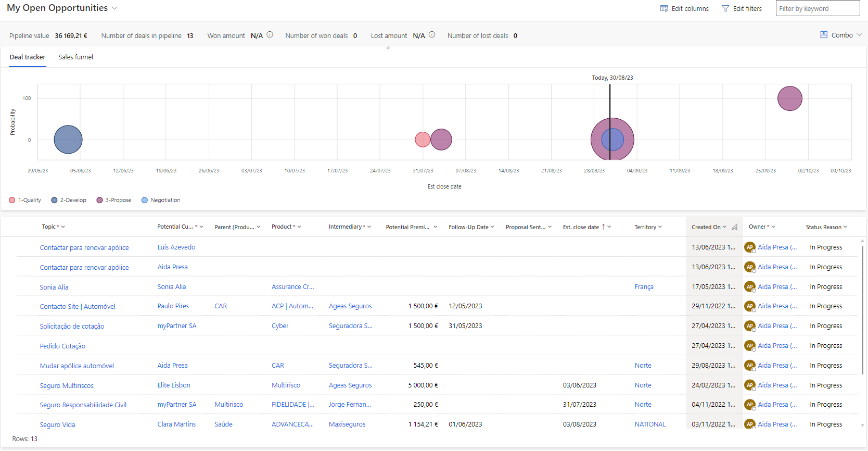
Task: Click the 3-Propose bubble at top right of chart
Action: 789,98
